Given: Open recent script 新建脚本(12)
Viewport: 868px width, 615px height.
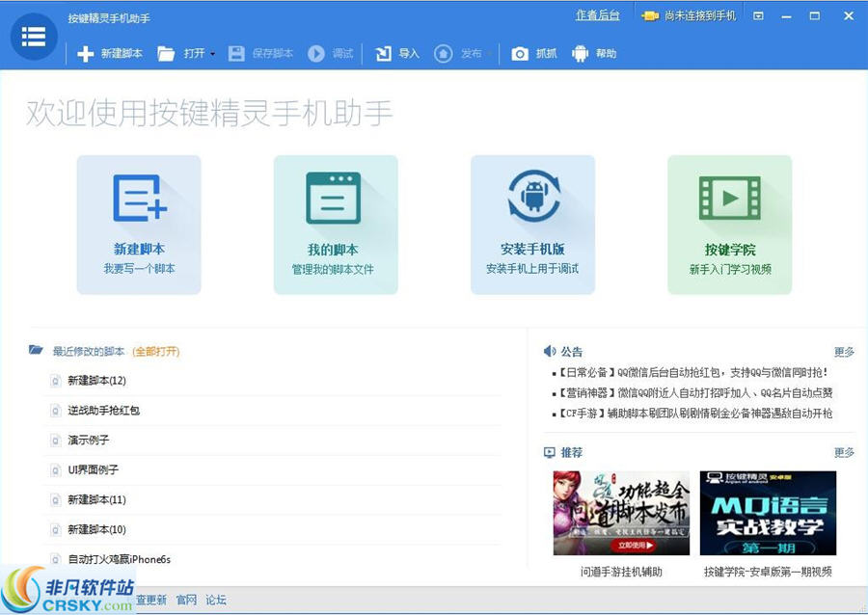Looking at the screenshot, I should [x=96, y=381].
